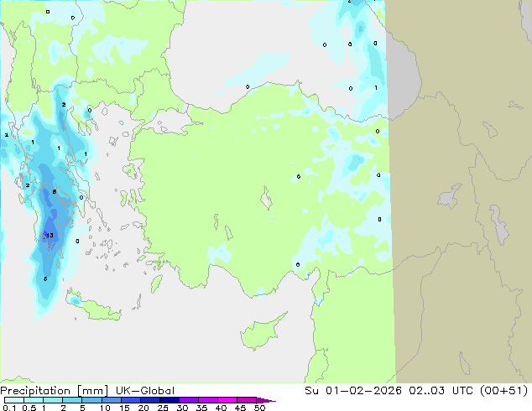Screen dimensions: 532x411
Task: Select the 0.5 to 1 legend swatch
Action: pos(34,400)
